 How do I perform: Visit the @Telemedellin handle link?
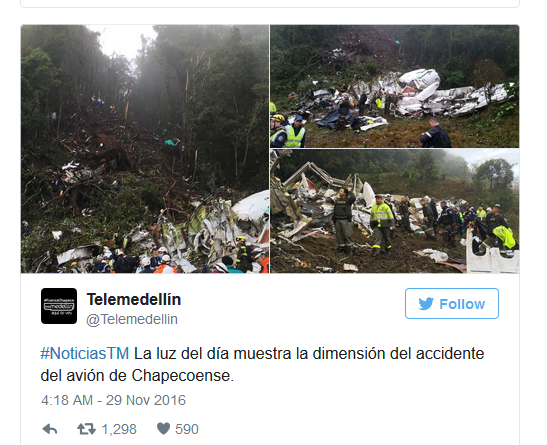coord(132,319)
